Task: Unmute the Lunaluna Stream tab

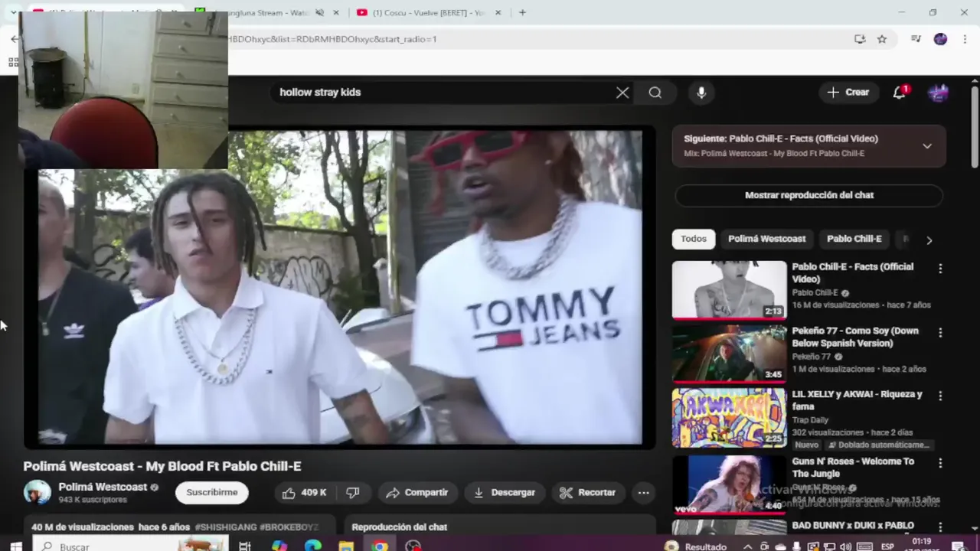Action: [319, 12]
